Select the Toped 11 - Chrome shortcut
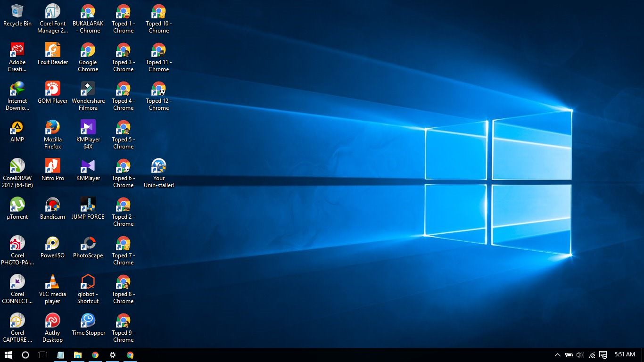Image resolution: width=644 pixels, height=362 pixels. 158,58
